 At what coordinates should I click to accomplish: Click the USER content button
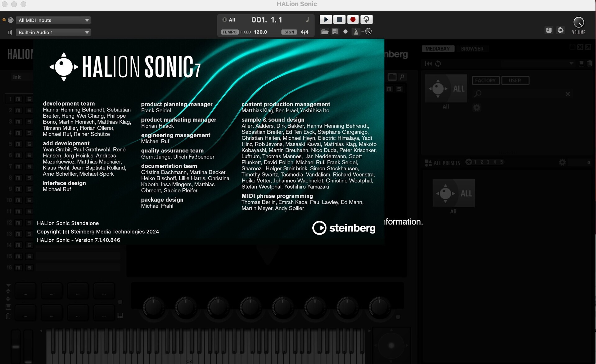(x=515, y=80)
